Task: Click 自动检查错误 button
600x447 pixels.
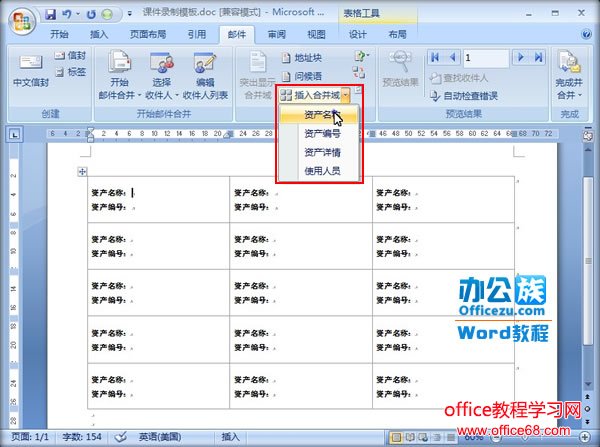Action: [x=464, y=96]
